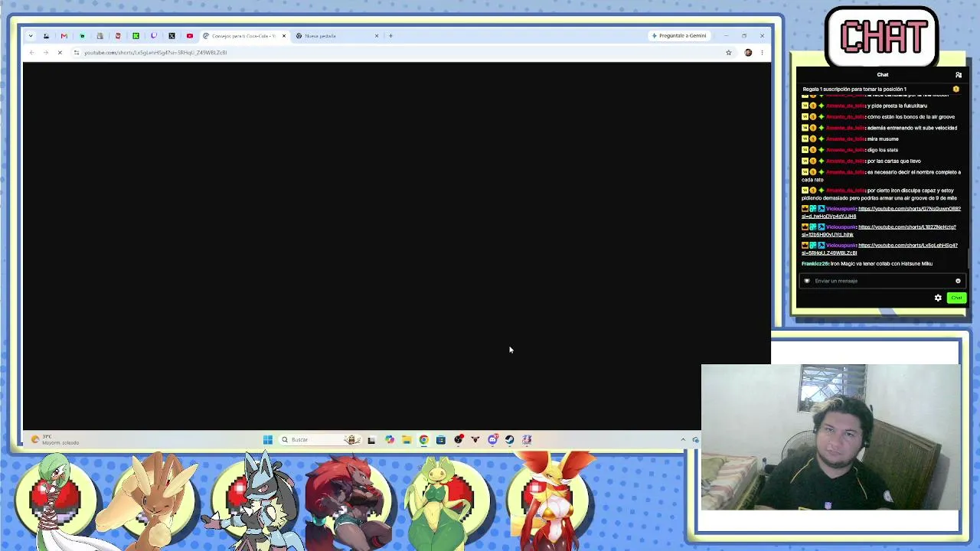Open the chat community members icon
The height and width of the screenshot is (551, 980).
958,75
